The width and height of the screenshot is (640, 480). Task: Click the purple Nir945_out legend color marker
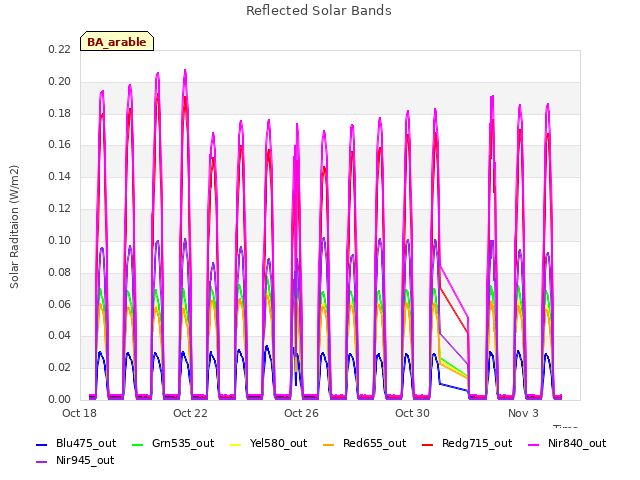pos(42,462)
